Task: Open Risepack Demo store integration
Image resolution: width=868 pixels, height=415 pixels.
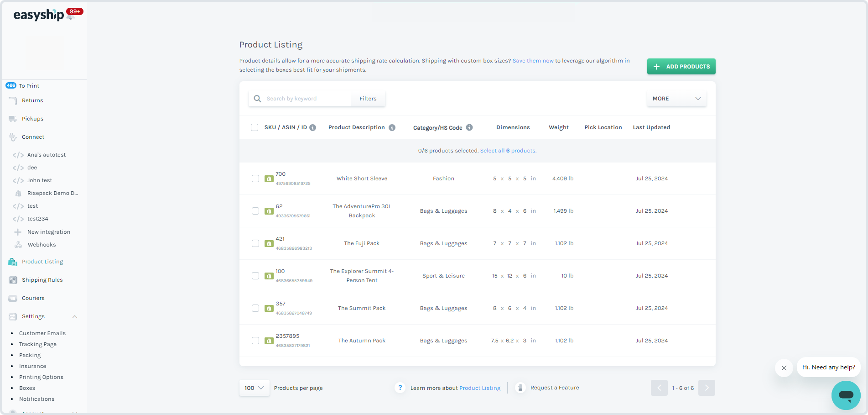Action: [x=52, y=193]
